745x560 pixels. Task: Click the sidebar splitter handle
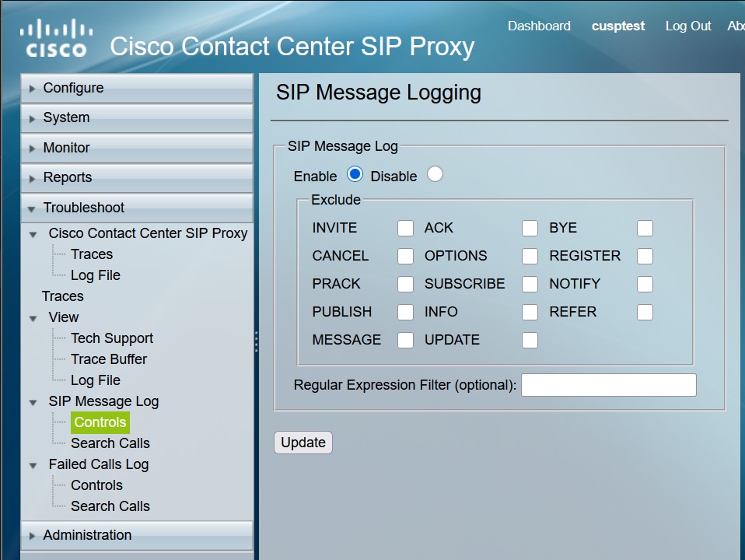(x=256, y=341)
